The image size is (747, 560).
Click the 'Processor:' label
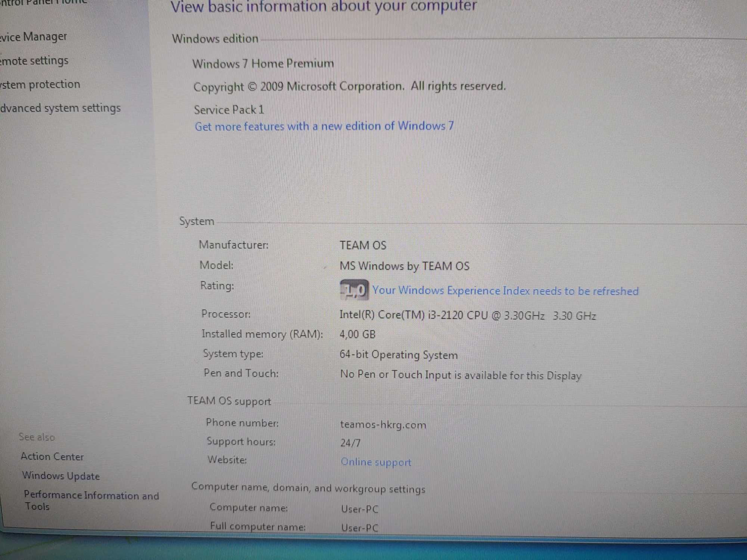click(226, 314)
